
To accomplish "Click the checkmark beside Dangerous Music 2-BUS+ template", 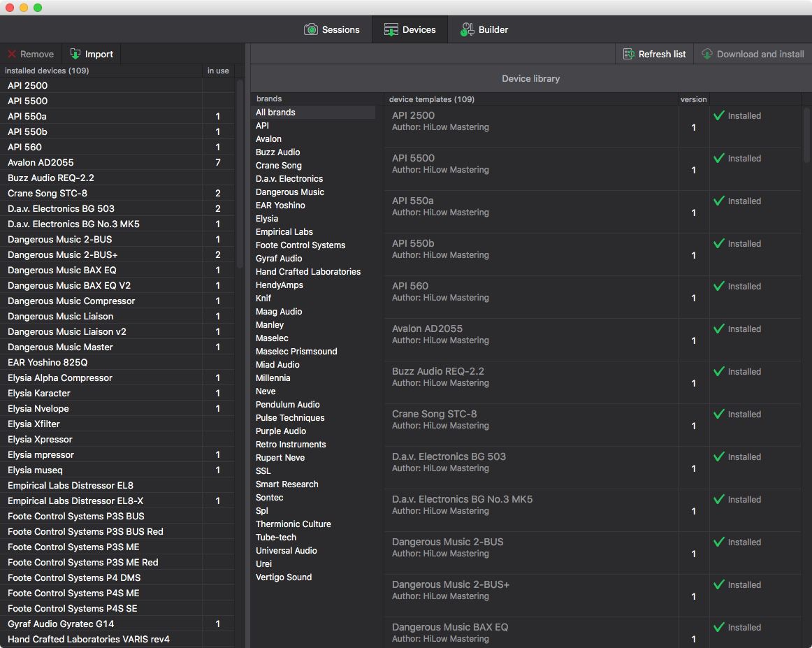I will 719,585.
